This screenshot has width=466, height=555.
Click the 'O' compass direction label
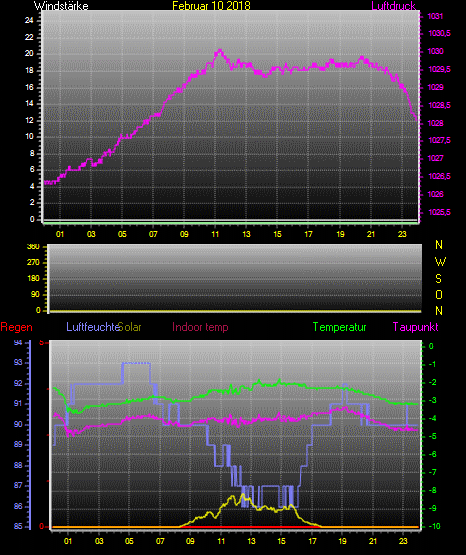coord(439,294)
